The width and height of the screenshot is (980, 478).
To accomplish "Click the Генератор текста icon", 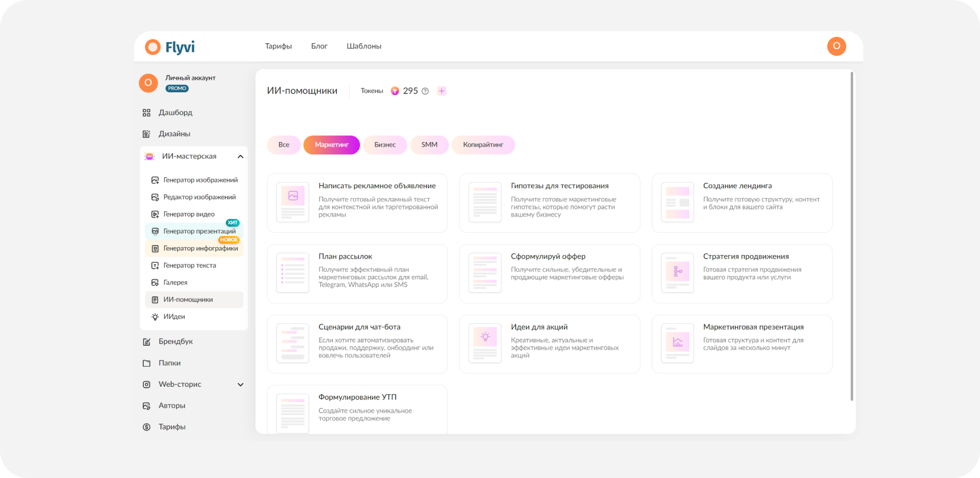I will tap(155, 266).
